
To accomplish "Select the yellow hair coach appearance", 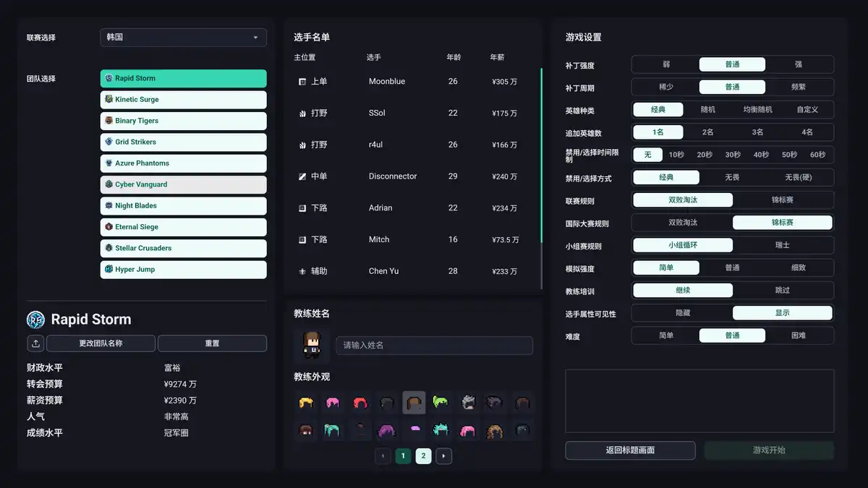I will coord(307,403).
